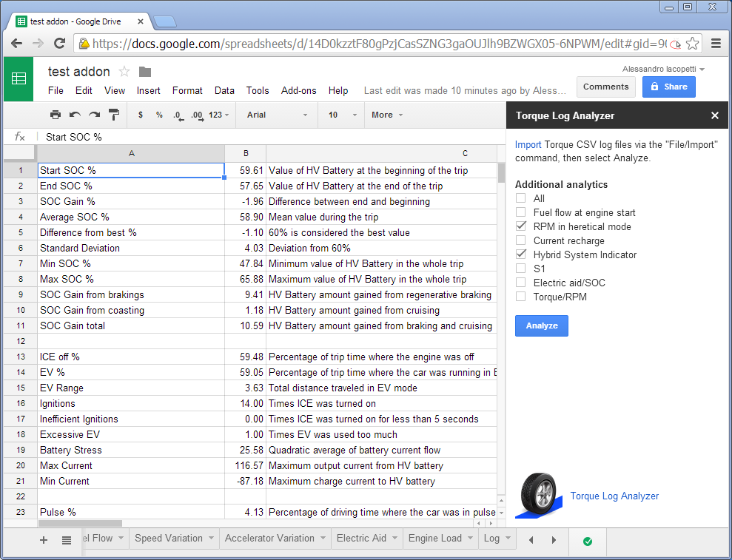
Task: Decrease decimal places icon
Action: pyautogui.click(x=178, y=115)
